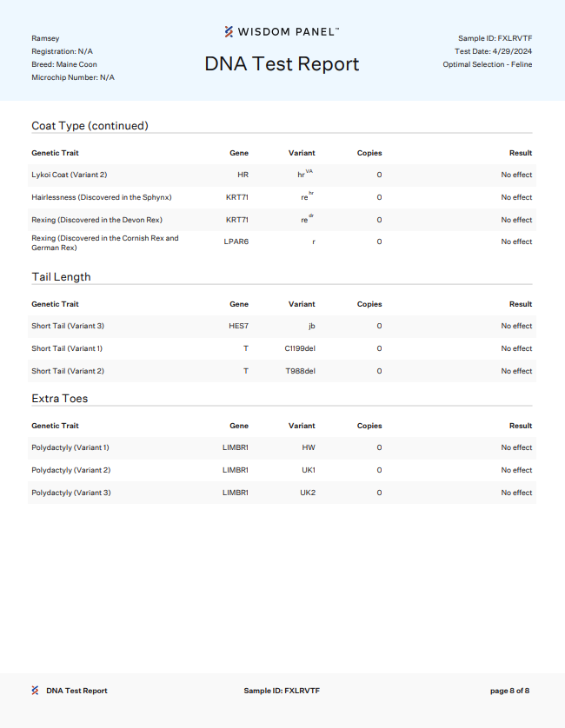This screenshot has width=565, height=728.
Task: Select the 'Short Tail (Variant 2)' trait
Action: click(x=68, y=371)
